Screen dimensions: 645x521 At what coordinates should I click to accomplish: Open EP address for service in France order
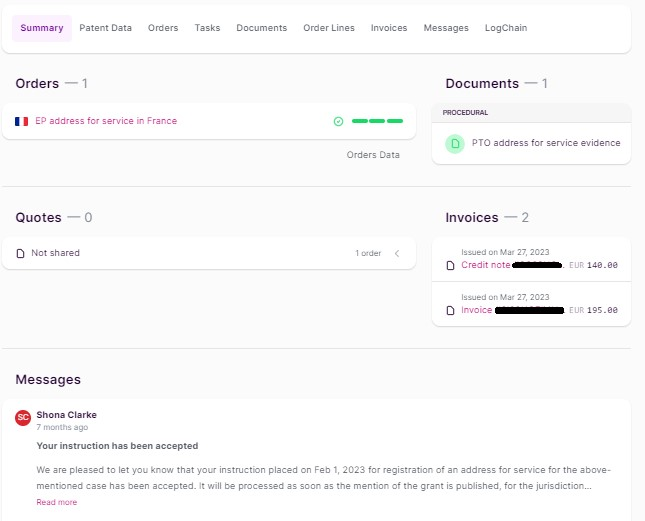point(106,121)
